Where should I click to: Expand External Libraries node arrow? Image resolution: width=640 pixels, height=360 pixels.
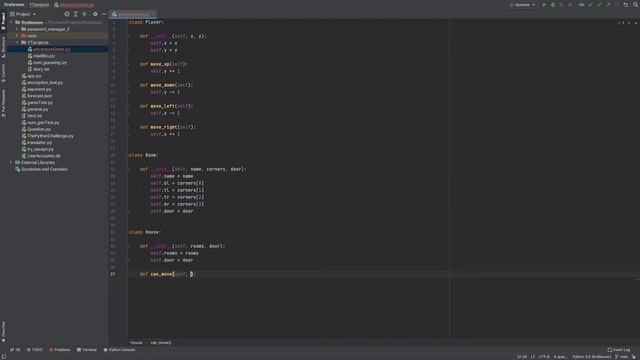(11, 162)
